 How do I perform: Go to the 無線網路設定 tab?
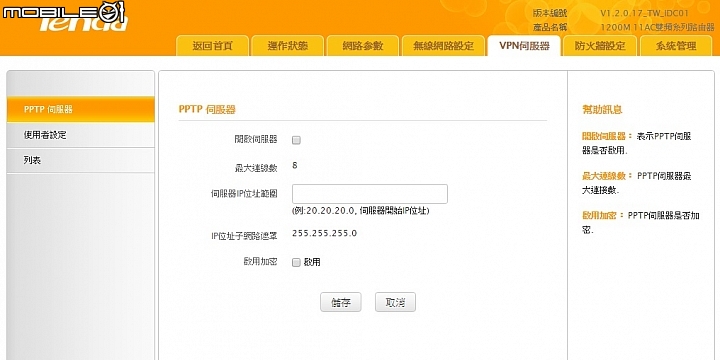point(443,46)
